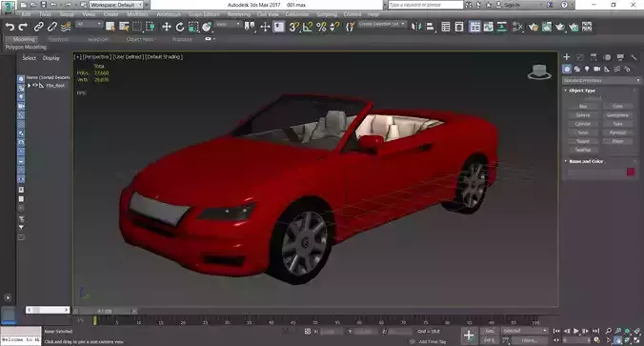
Task: Open the Customize menu
Action: (297, 14)
